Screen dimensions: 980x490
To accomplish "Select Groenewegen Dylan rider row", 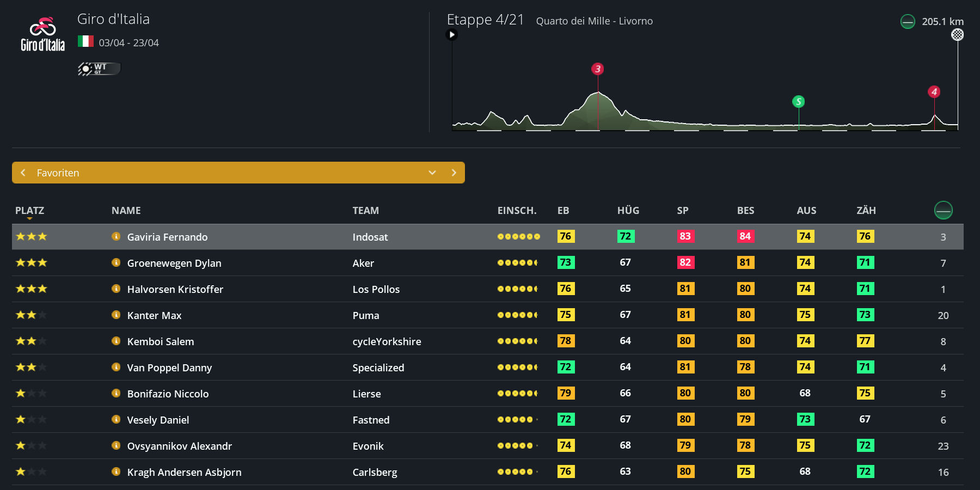I will pos(174,263).
